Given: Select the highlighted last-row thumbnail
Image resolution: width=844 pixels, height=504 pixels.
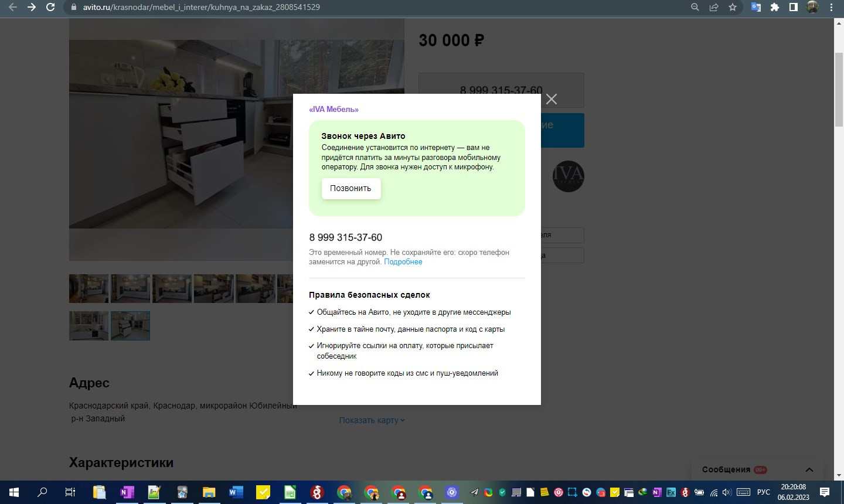Looking at the screenshot, I should tap(130, 325).
